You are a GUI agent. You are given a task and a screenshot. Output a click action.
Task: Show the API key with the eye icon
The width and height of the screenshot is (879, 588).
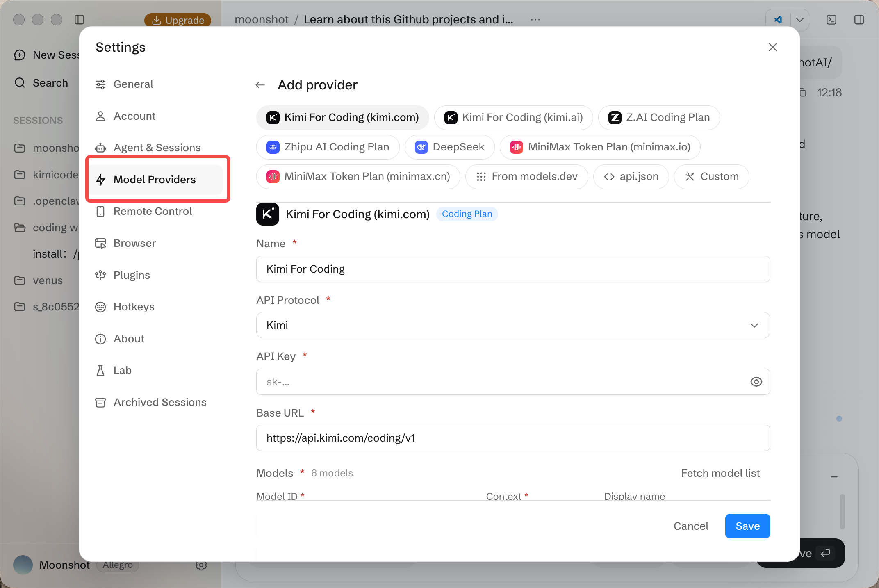[x=756, y=382]
